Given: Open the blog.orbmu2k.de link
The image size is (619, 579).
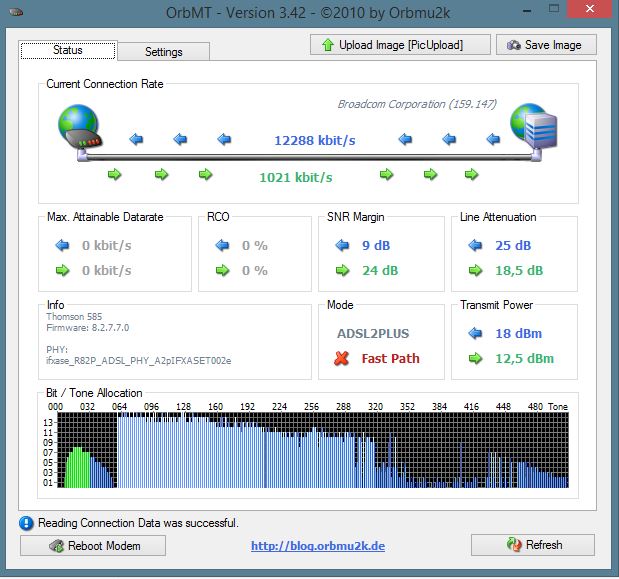Looking at the screenshot, I should click(x=318, y=546).
